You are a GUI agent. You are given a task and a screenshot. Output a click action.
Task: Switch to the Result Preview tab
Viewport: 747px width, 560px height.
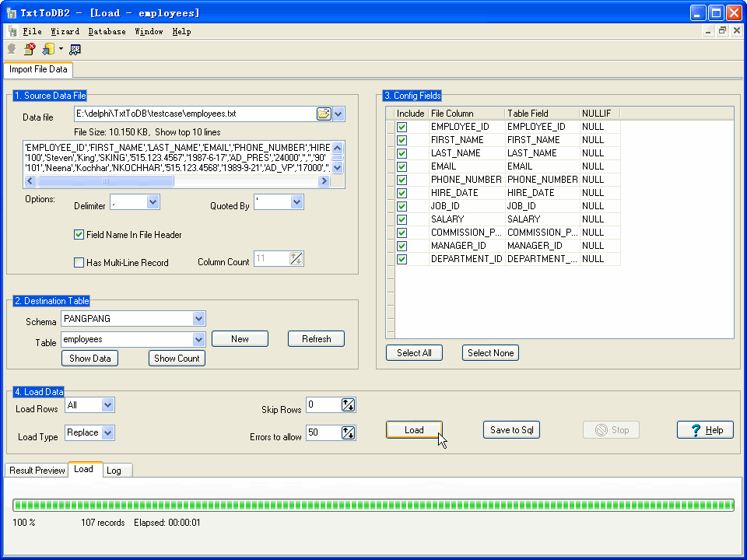tap(37, 471)
